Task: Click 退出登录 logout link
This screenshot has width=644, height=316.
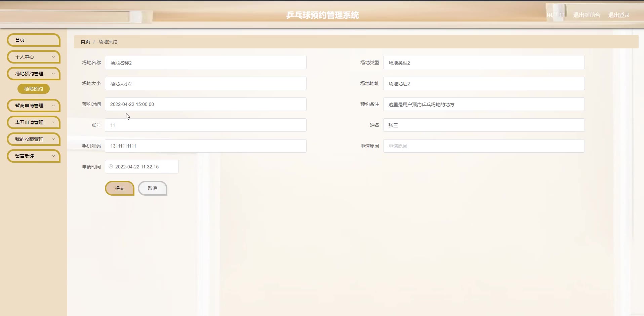Action: click(619, 15)
